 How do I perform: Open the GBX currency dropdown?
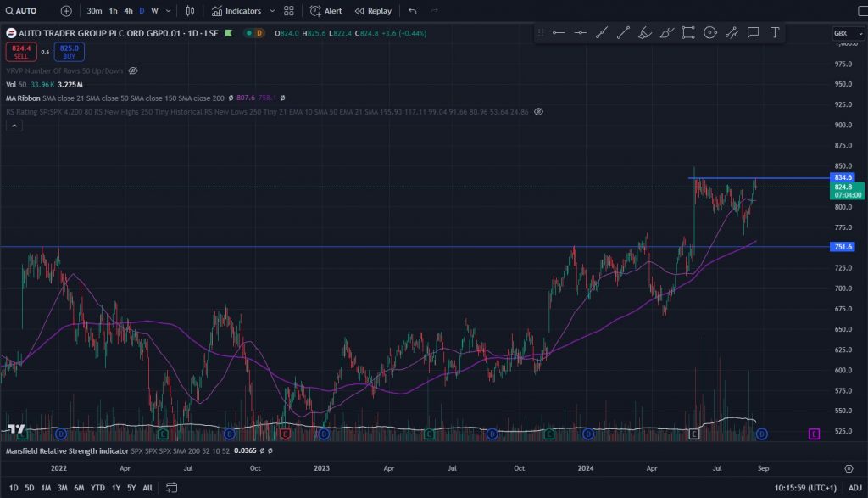click(x=845, y=33)
